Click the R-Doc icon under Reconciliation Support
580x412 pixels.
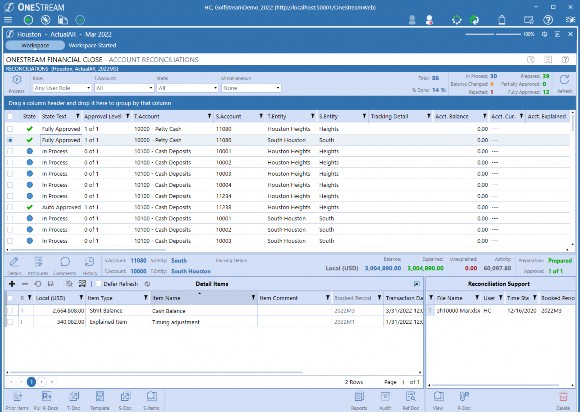(464, 396)
